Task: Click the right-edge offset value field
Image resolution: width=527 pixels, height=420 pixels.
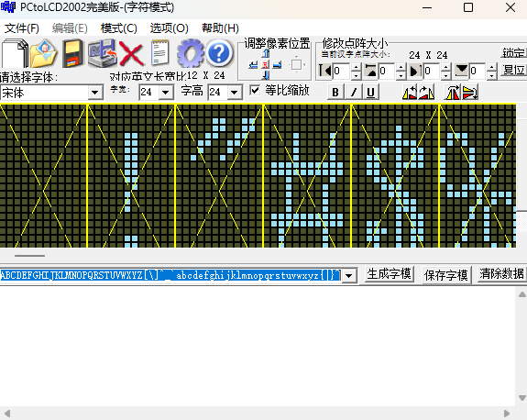Action: tap(432, 71)
